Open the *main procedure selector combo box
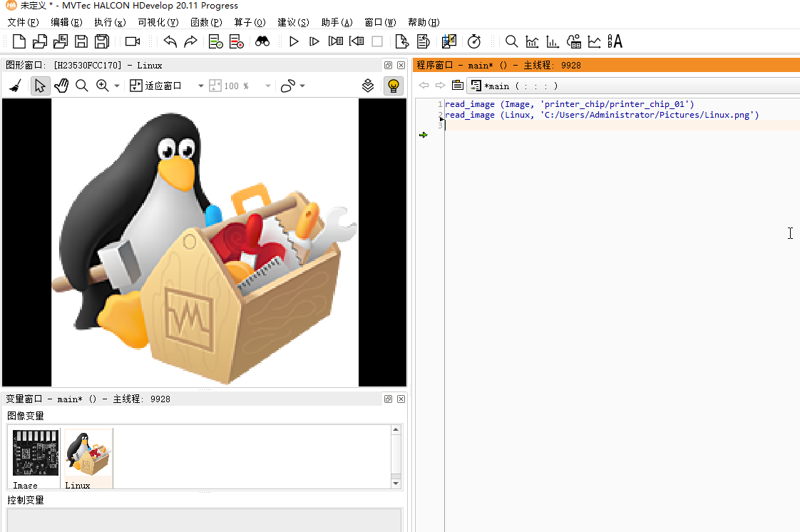The image size is (800, 532). point(632,86)
